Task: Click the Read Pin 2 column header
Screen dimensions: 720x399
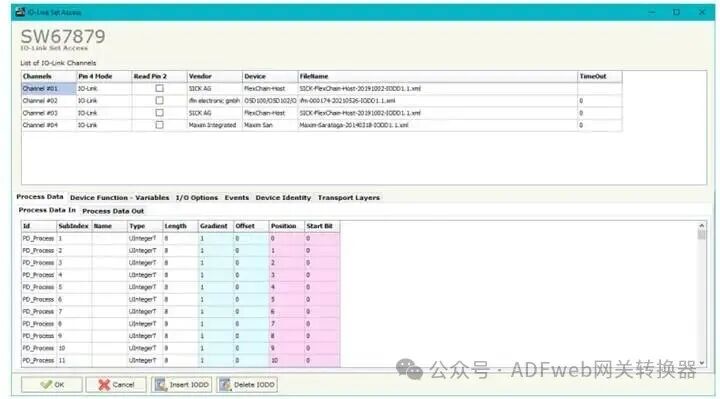Action: pyautogui.click(x=159, y=76)
